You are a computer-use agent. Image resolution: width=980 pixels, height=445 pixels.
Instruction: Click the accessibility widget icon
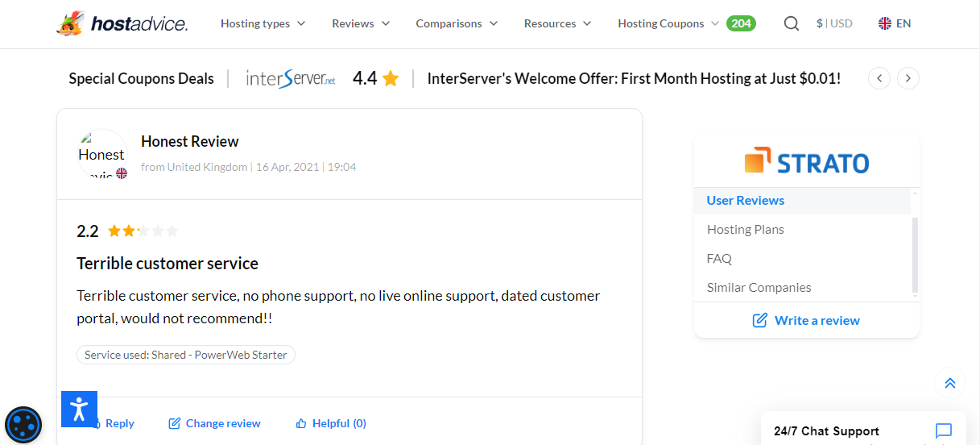pyautogui.click(x=79, y=409)
